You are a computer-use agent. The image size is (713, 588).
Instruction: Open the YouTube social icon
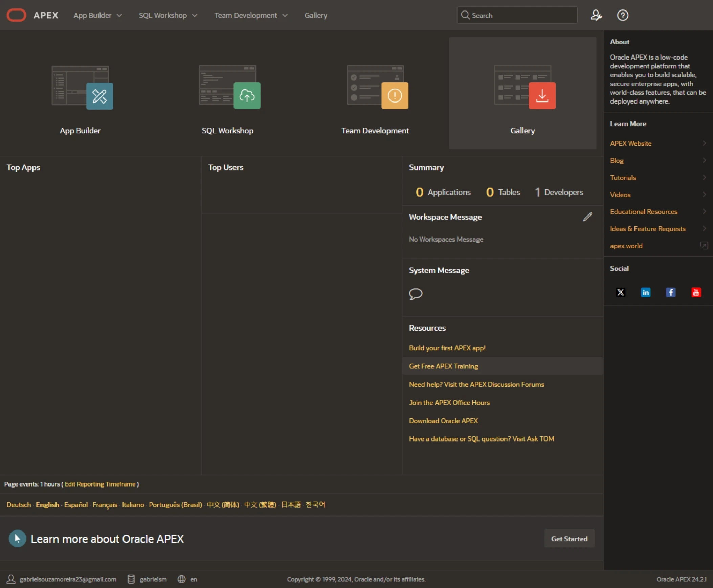696,292
